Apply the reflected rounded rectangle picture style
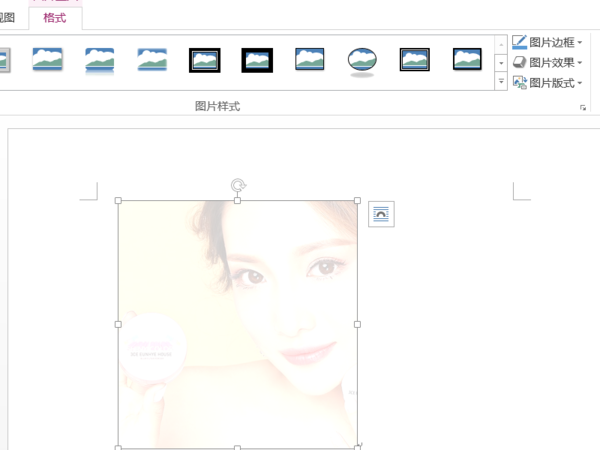Viewport: 600px width, 450px height. tap(100, 60)
